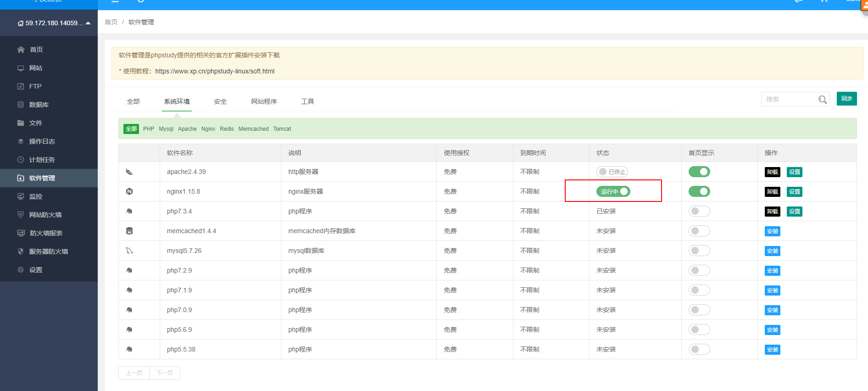The width and height of the screenshot is (868, 391).
Task: Click the 网站 monitor icon in sidebar
Action: point(21,68)
